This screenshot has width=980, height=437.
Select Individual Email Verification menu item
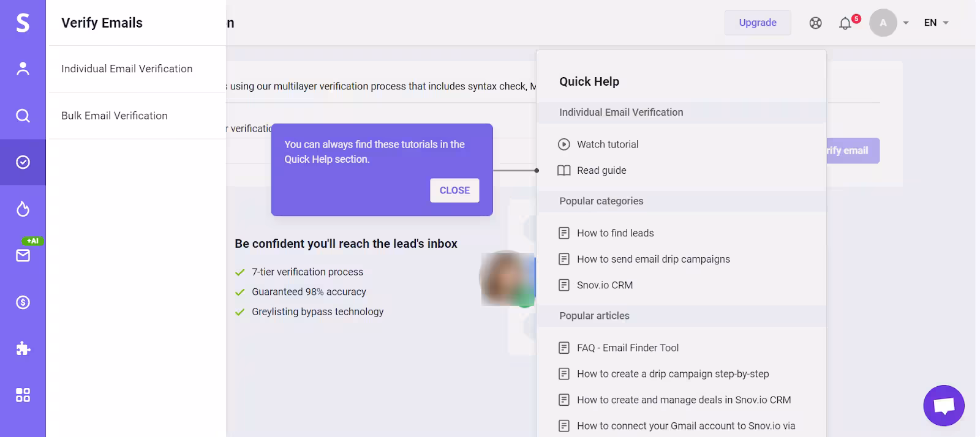tap(127, 69)
